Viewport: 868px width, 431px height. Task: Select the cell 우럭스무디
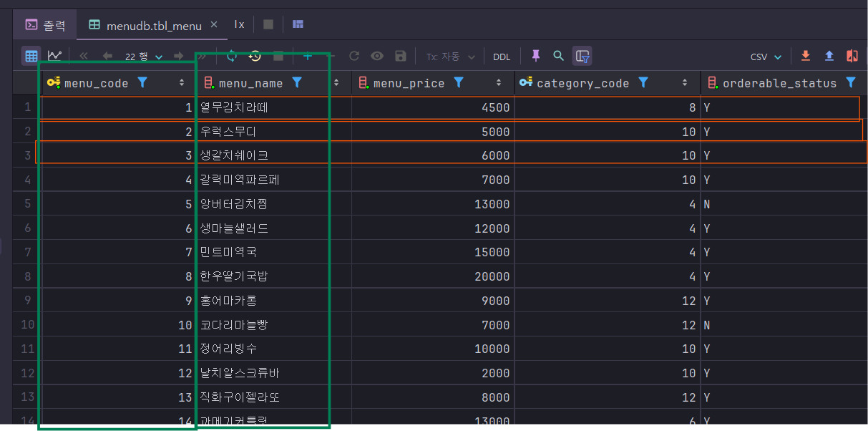274,132
